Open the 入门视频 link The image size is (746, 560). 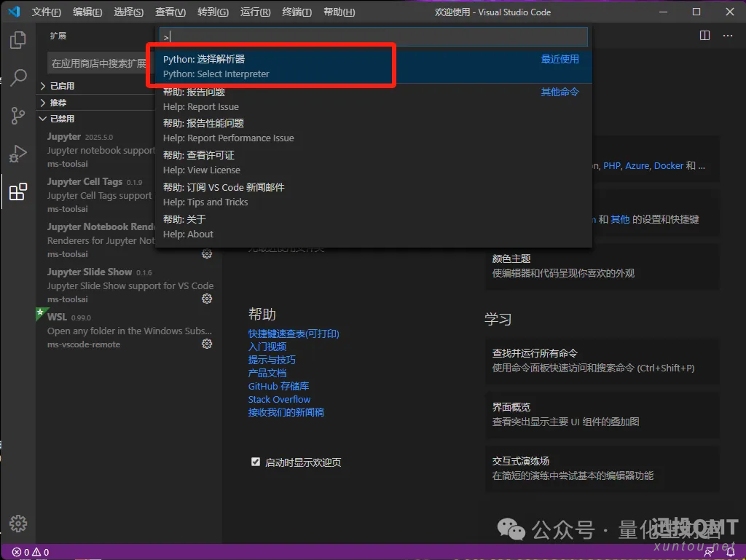point(267,347)
